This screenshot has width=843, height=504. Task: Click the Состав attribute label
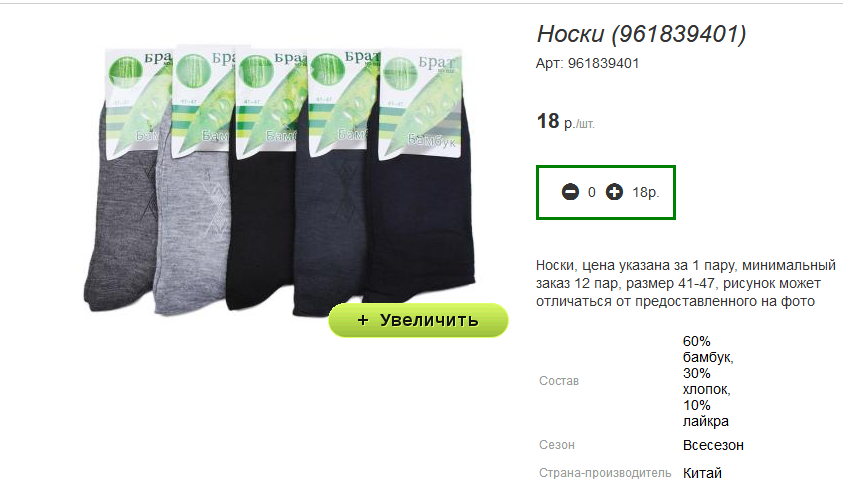tap(559, 381)
